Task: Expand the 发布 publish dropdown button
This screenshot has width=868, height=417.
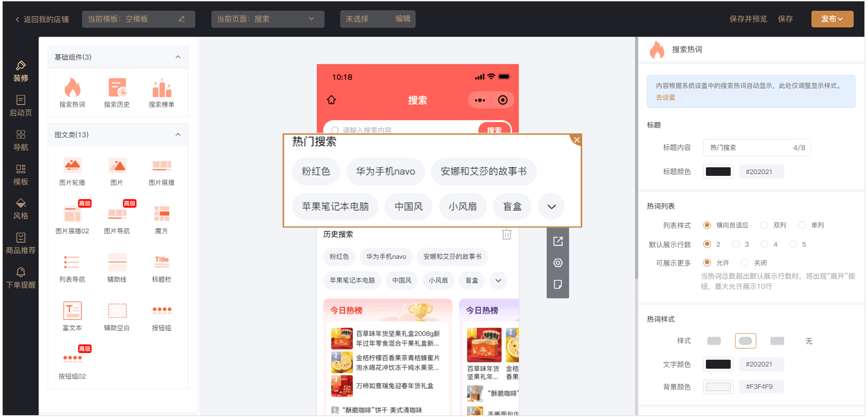Action: (x=832, y=19)
